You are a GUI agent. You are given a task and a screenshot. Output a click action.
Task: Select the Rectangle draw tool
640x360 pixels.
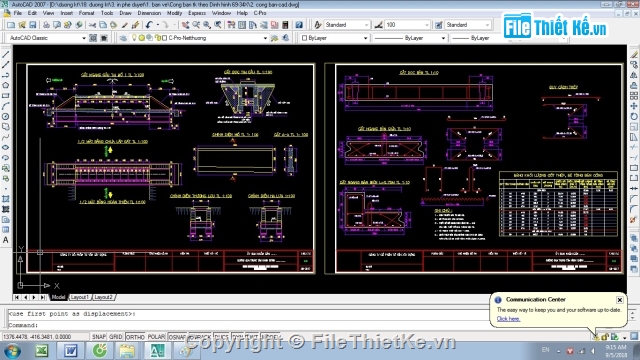pyautogui.click(x=6, y=96)
